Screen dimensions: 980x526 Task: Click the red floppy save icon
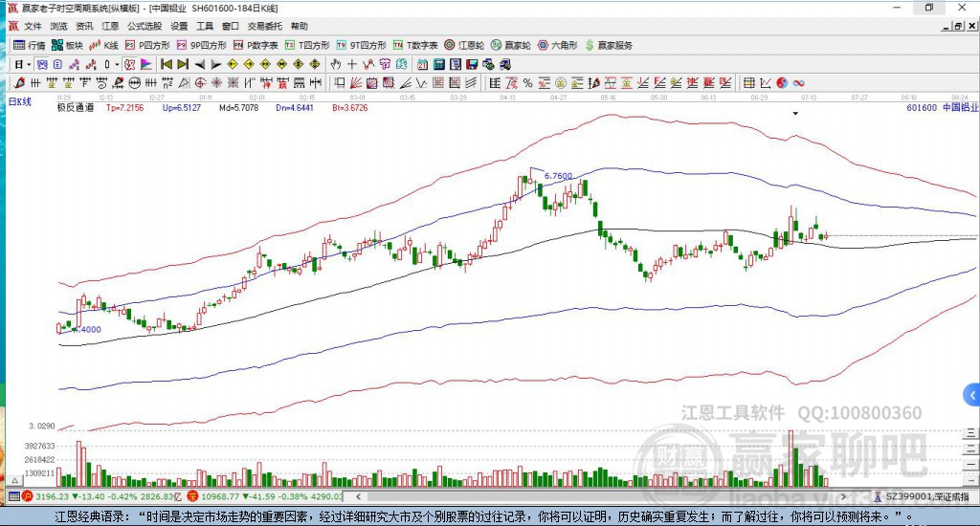(x=472, y=64)
